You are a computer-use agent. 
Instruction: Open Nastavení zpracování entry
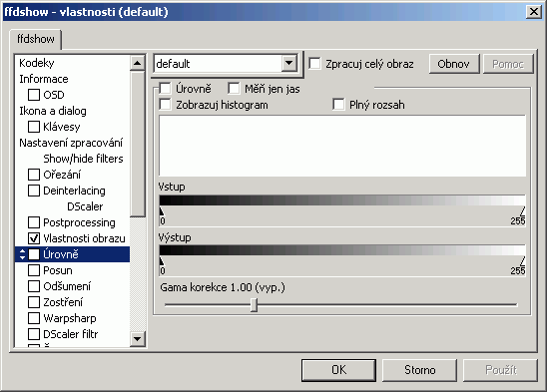(71, 143)
